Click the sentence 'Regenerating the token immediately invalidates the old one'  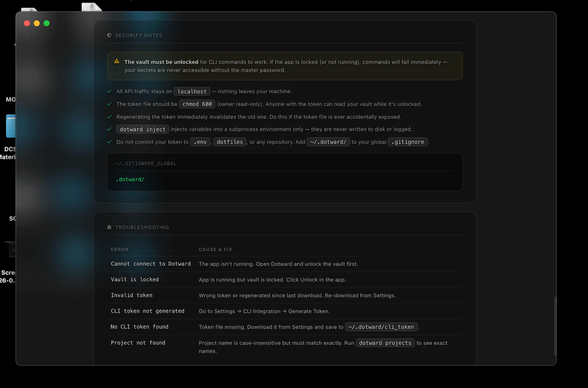click(x=192, y=117)
